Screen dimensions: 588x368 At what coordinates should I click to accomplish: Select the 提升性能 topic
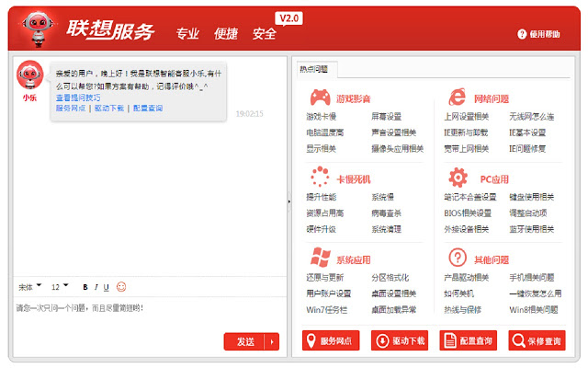pos(321,197)
